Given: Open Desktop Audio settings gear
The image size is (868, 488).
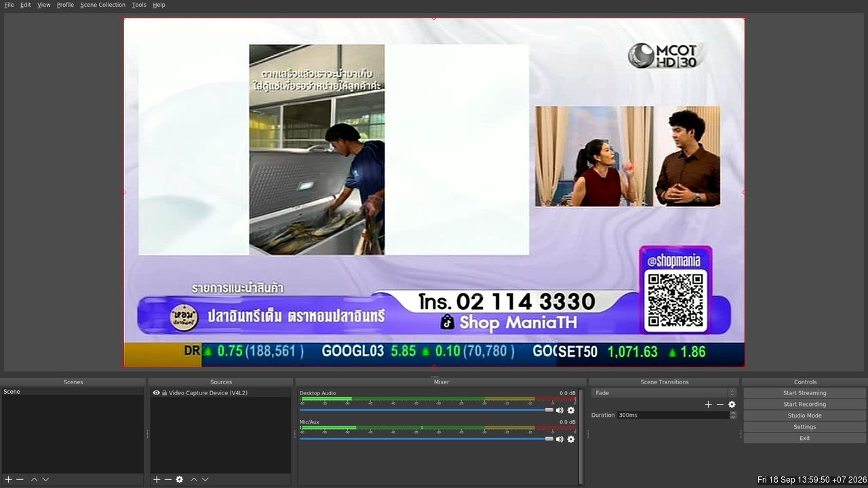Looking at the screenshot, I should (x=571, y=410).
